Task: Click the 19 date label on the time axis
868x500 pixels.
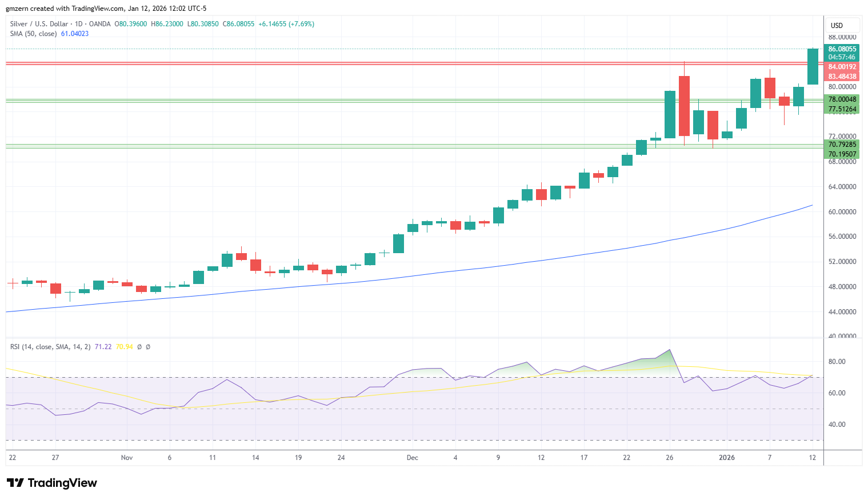Action: coord(298,458)
